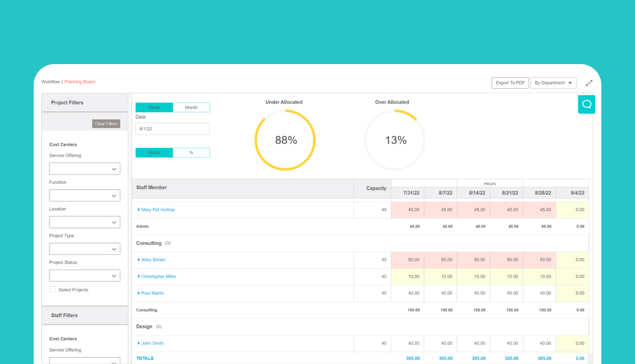Open Planning Board breadcrumb

[x=80, y=82]
